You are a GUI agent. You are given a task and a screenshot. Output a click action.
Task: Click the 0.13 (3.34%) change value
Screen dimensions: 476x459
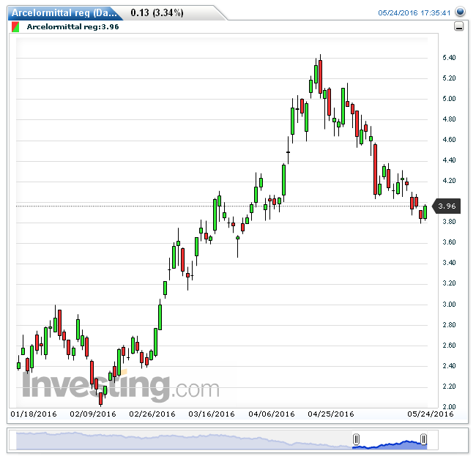[157, 13]
